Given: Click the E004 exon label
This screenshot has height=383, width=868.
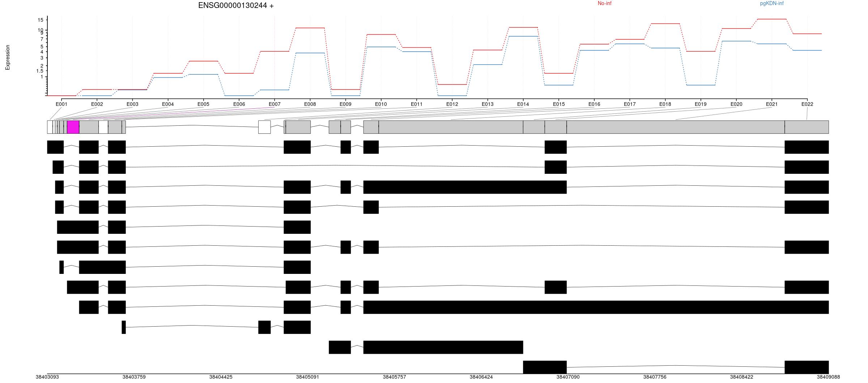Looking at the screenshot, I should pos(168,104).
